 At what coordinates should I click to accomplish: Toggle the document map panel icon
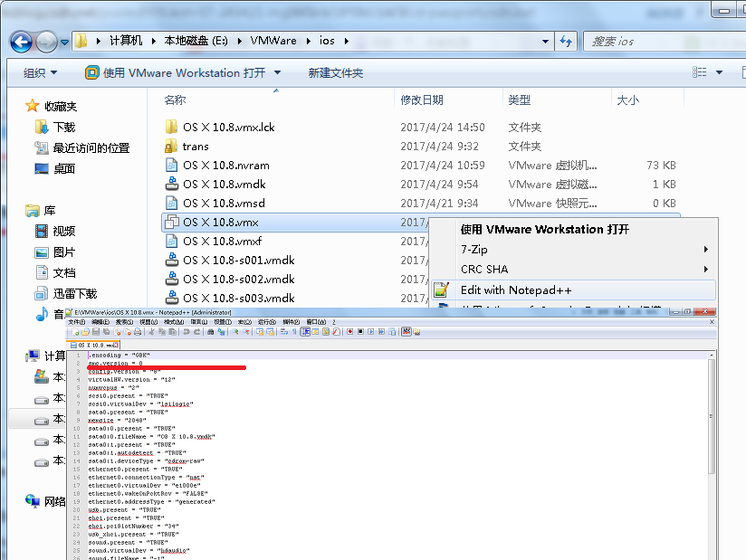[326, 332]
